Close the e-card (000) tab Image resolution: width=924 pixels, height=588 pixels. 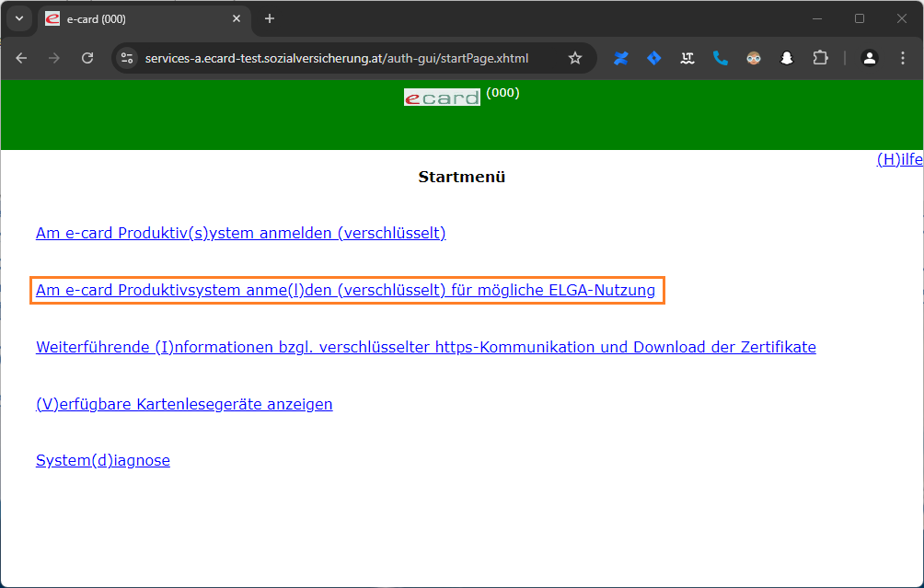[237, 18]
